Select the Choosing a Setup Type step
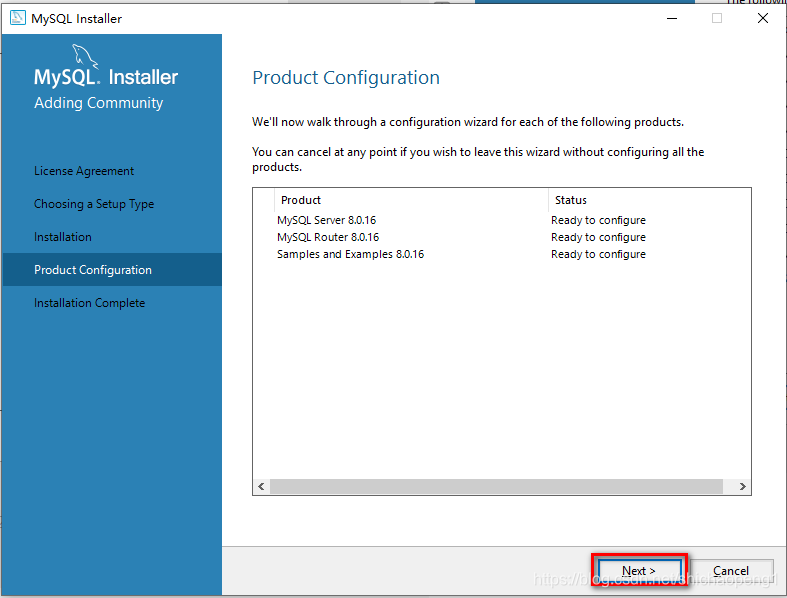Viewport: 787px width, 598px height. point(94,204)
